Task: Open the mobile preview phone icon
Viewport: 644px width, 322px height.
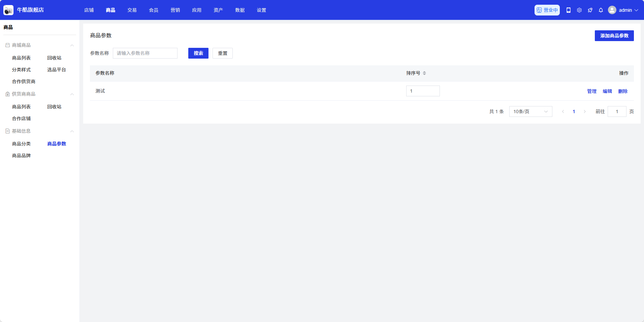Action: [569, 10]
